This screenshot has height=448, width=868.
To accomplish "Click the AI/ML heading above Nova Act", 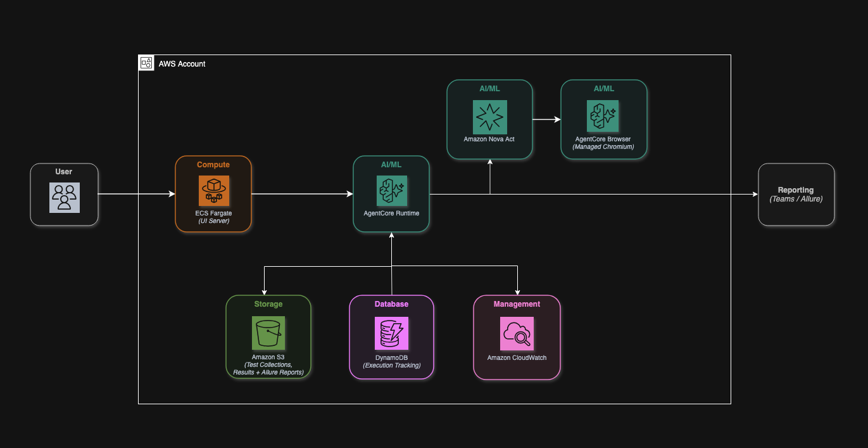I will [489, 89].
